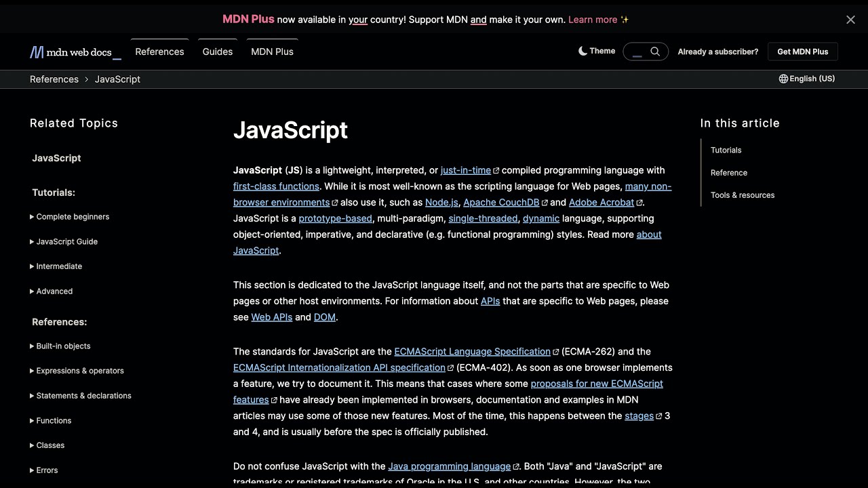
Task: Toggle the Theme moon switcher
Action: (x=597, y=51)
